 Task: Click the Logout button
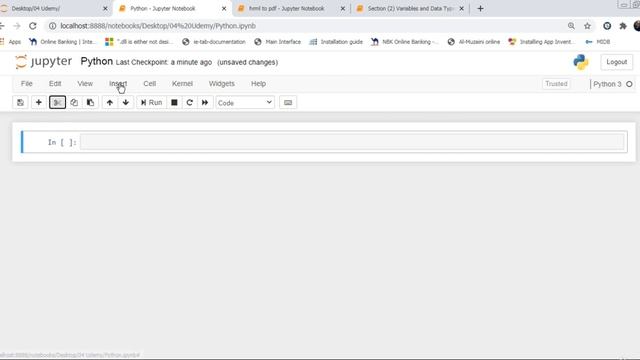click(616, 62)
